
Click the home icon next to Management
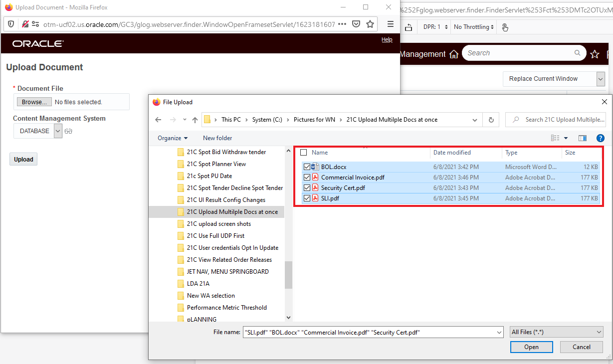pos(453,54)
